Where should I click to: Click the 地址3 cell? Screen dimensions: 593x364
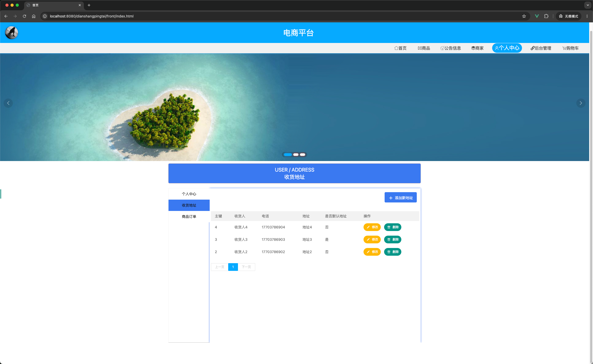click(307, 239)
